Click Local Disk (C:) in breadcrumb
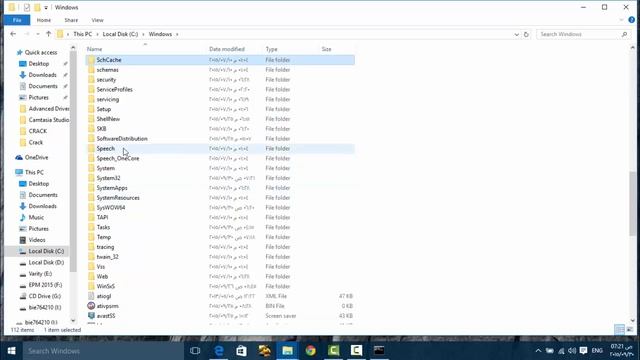640x360 pixels. 120,34
